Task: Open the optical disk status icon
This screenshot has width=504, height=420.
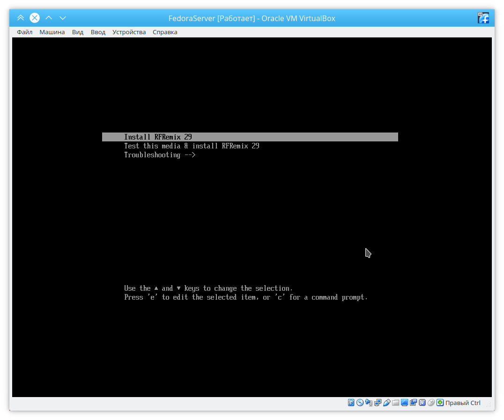Action: (x=360, y=403)
